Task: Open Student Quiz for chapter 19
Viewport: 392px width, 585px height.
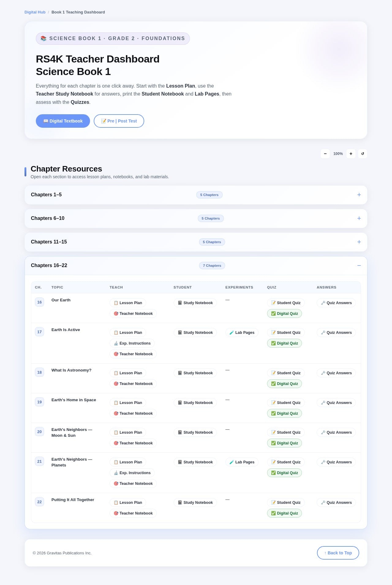Action: 286,403
